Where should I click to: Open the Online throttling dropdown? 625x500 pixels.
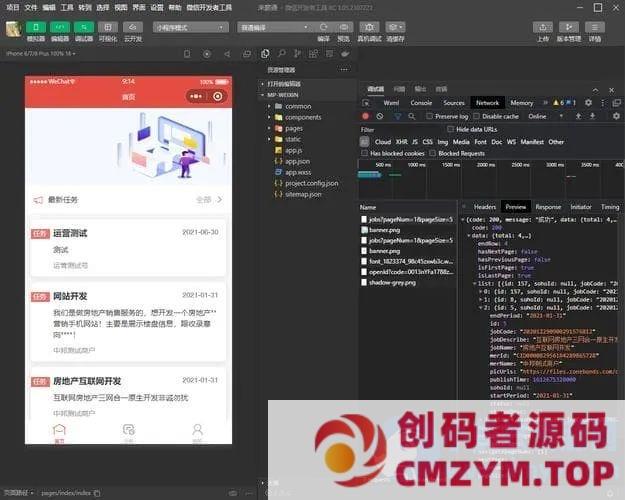click(x=546, y=116)
